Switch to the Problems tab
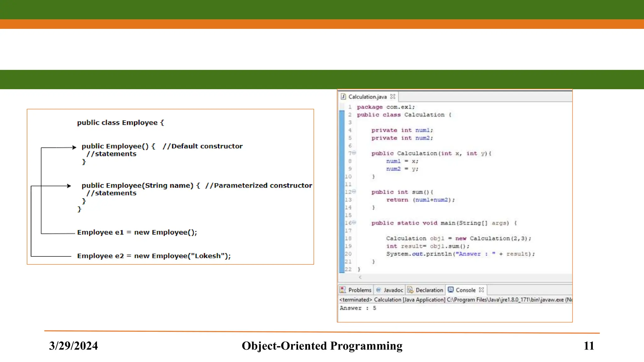644x362 pixels. 359,290
